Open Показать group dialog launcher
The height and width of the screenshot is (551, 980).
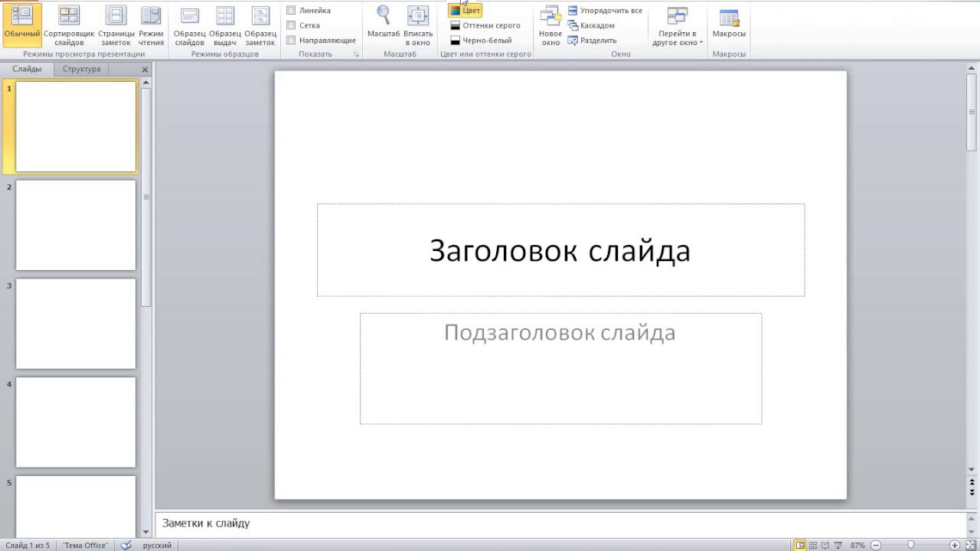tap(357, 54)
